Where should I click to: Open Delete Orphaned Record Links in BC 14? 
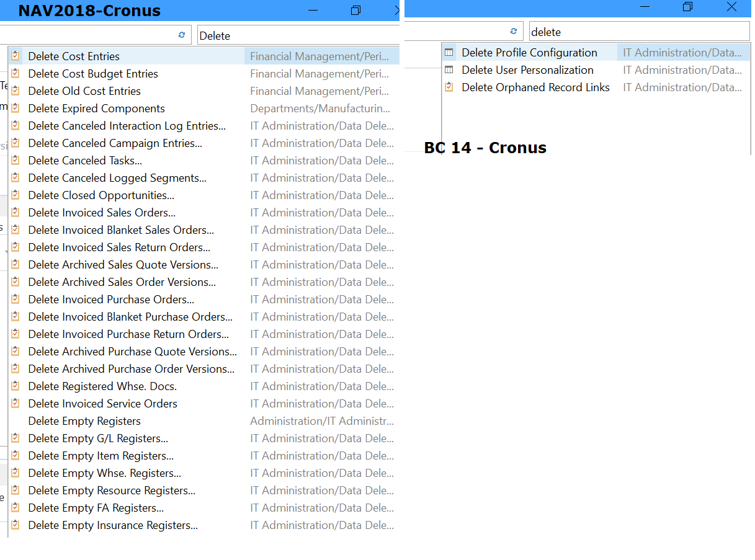[596, 87]
